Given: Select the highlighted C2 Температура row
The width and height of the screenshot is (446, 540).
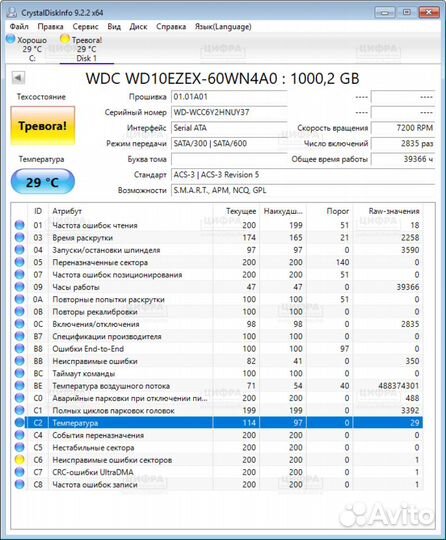Looking at the screenshot, I should (217, 423).
